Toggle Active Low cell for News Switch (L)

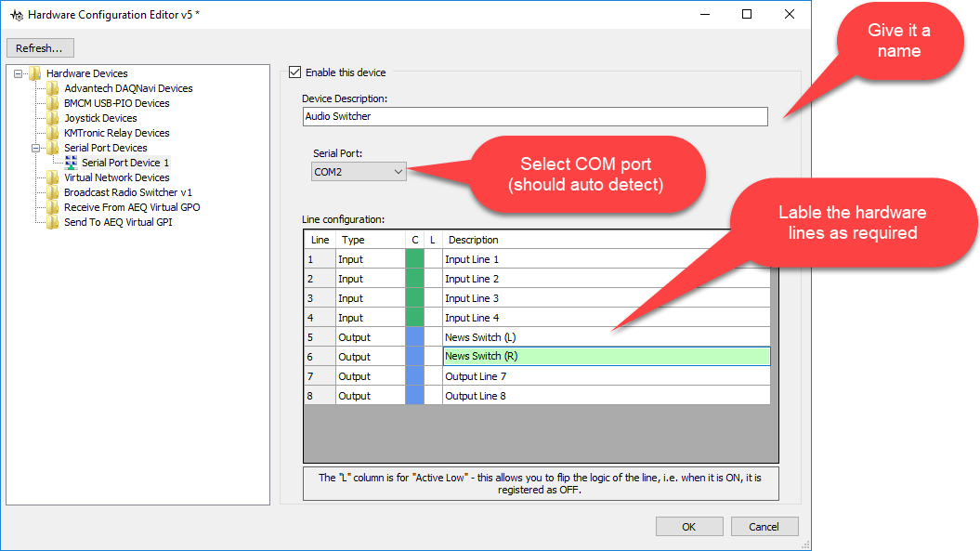pyautogui.click(x=433, y=337)
